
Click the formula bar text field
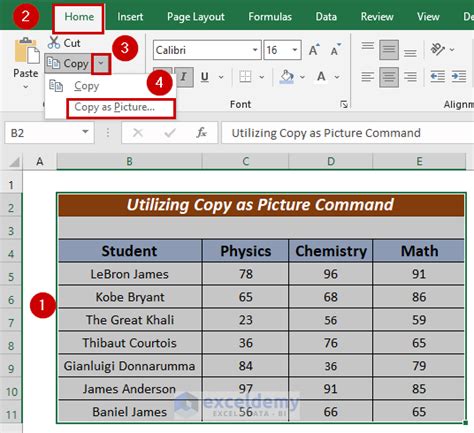(x=348, y=133)
